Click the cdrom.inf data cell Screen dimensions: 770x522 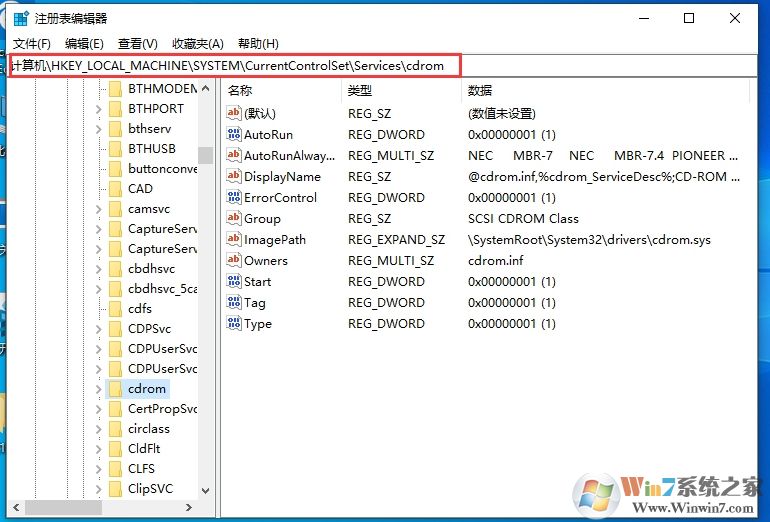pyautogui.click(x=496, y=260)
